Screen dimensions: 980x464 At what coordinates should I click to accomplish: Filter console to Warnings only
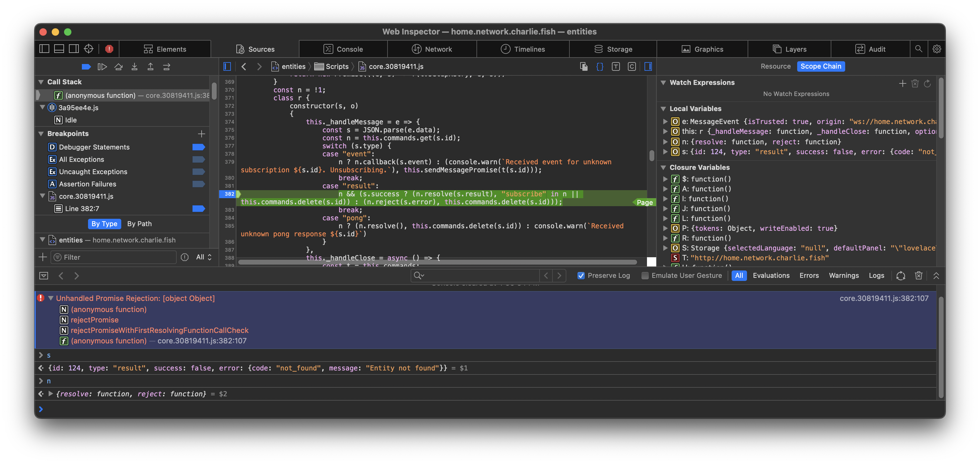pos(843,275)
